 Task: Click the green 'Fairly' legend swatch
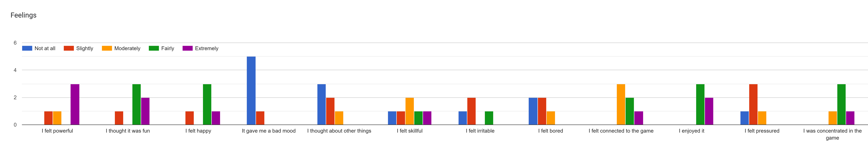click(154, 48)
